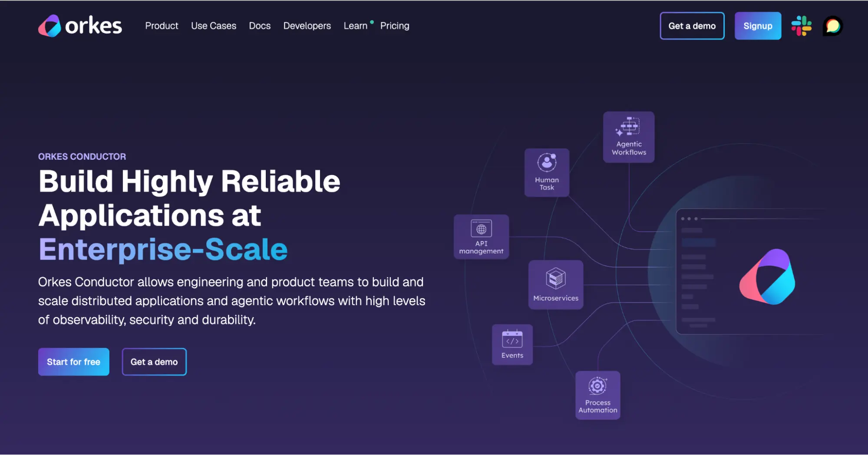Click Get a demo below the description
The height and width of the screenshot is (455, 868).
tap(154, 362)
